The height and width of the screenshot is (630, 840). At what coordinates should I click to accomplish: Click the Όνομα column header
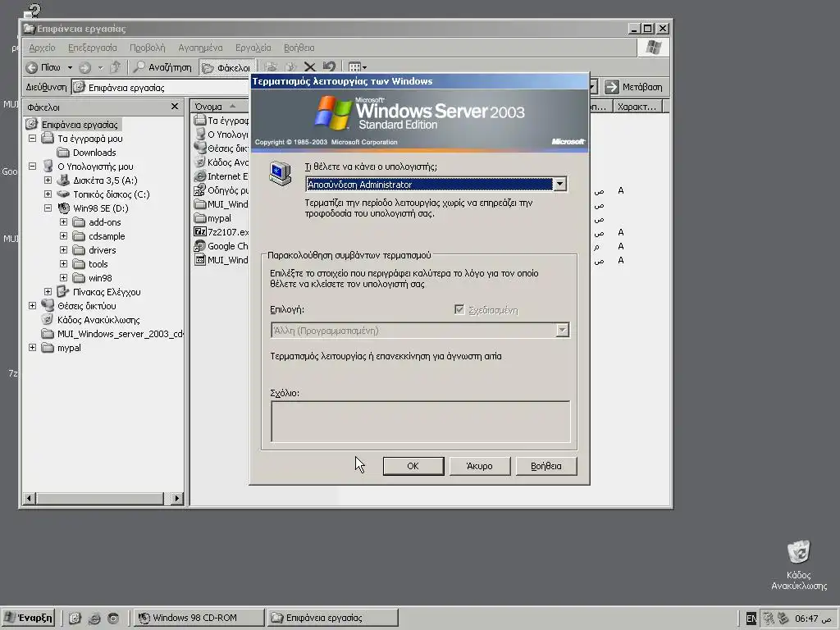pyautogui.click(x=220, y=107)
